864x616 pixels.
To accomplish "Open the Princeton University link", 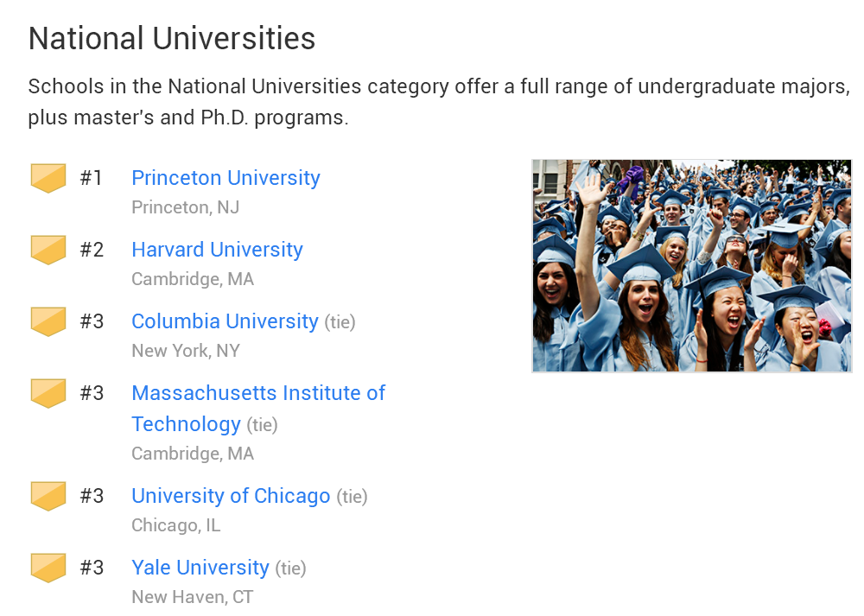I will (x=226, y=178).
